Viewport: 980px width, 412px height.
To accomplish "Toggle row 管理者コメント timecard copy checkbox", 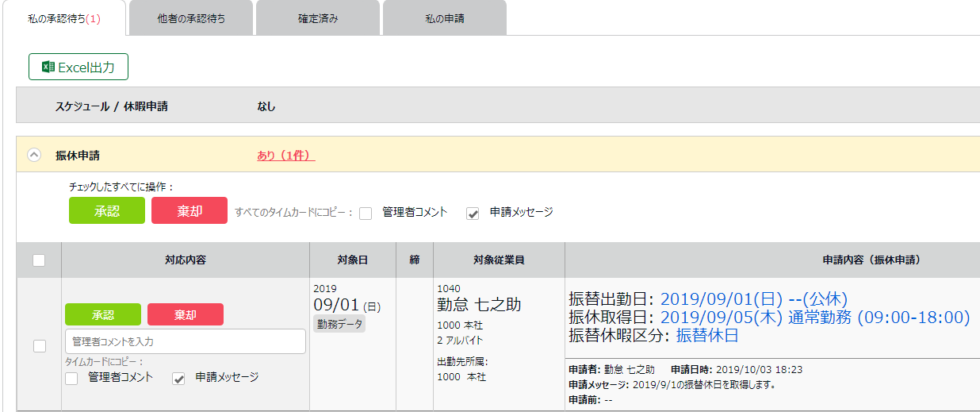I will pos(71,379).
